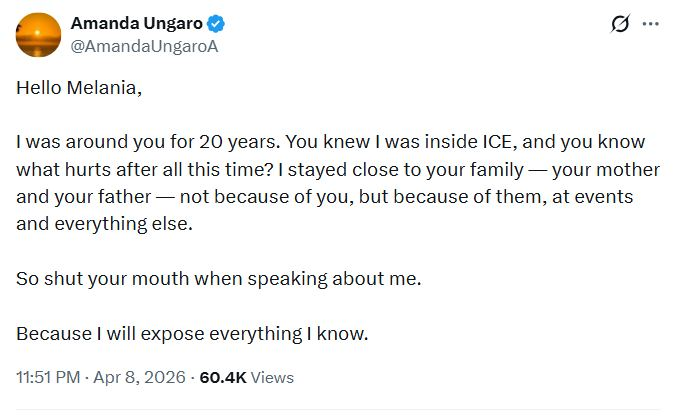Open the 11:51 PM timestamp link
This screenshot has height=416, width=674.
tap(49, 378)
